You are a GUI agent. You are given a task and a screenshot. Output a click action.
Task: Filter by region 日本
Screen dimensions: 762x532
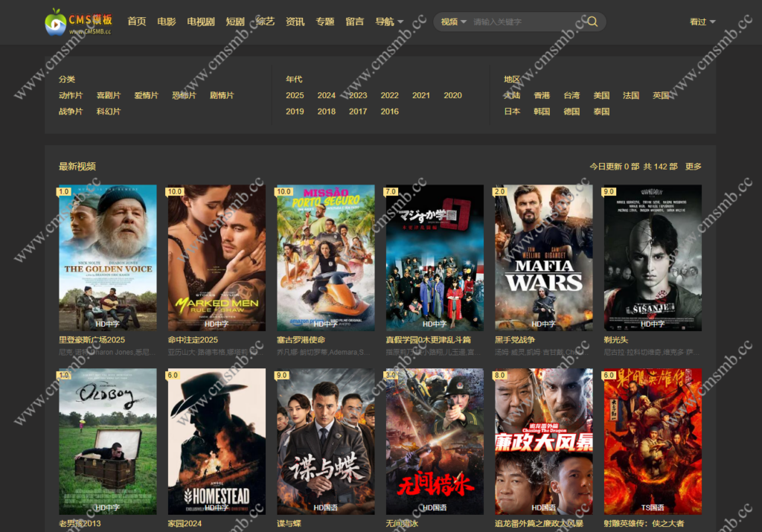click(x=512, y=112)
